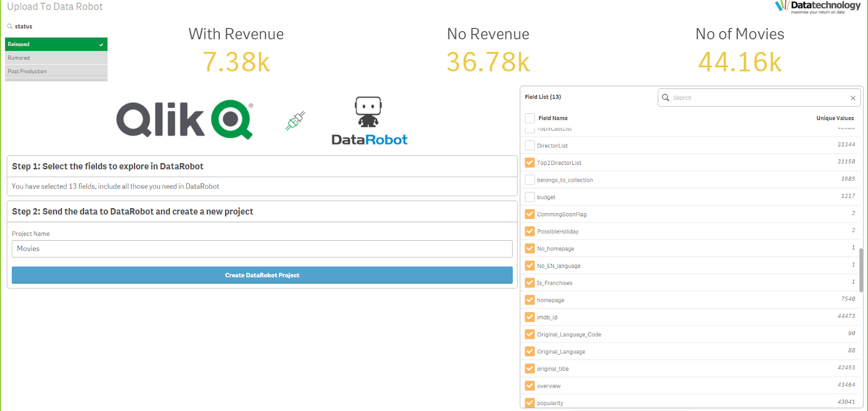Click the status filter title
The width and height of the screenshot is (868, 411).
coord(23,27)
